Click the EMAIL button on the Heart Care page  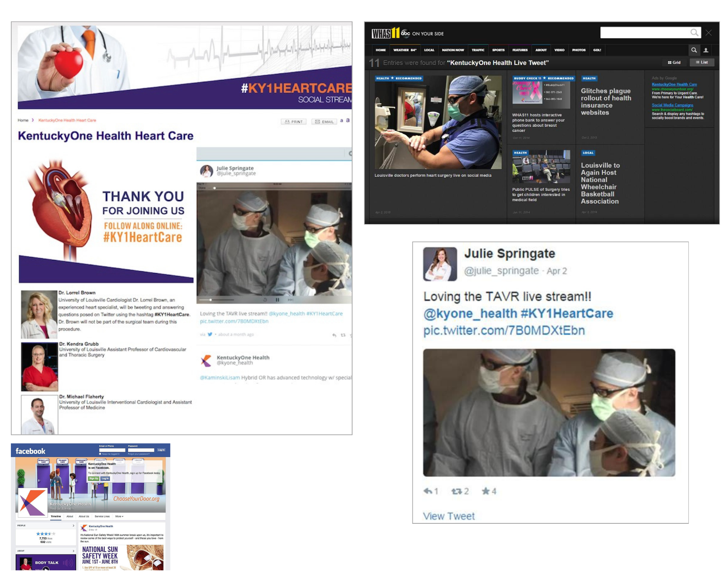pyautogui.click(x=324, y=121)
